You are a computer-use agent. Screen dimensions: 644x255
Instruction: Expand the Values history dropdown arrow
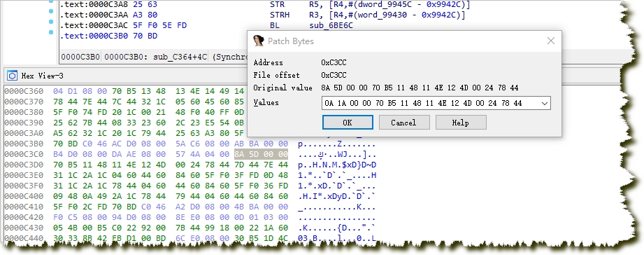tap(545, 103)
